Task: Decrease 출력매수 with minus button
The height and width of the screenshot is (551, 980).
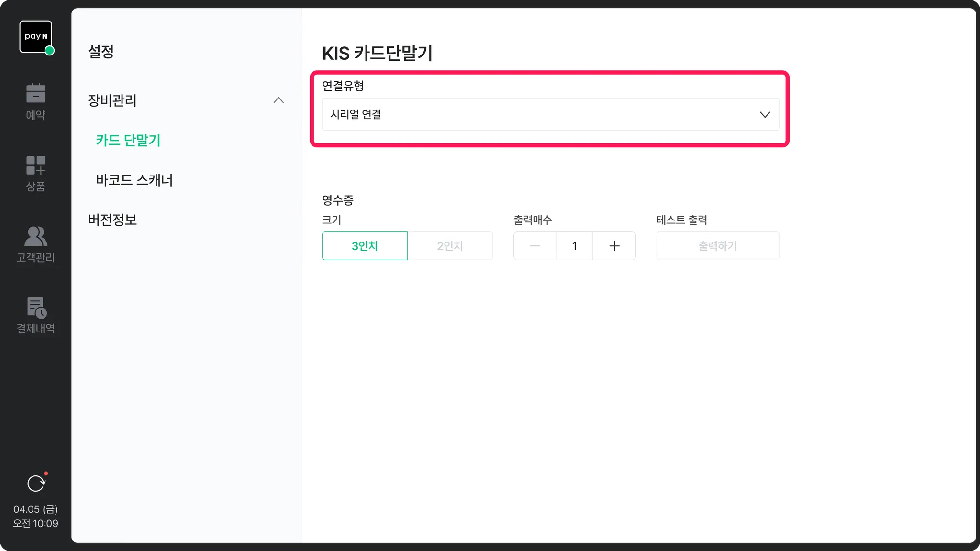Action: [x=535, y=246]
